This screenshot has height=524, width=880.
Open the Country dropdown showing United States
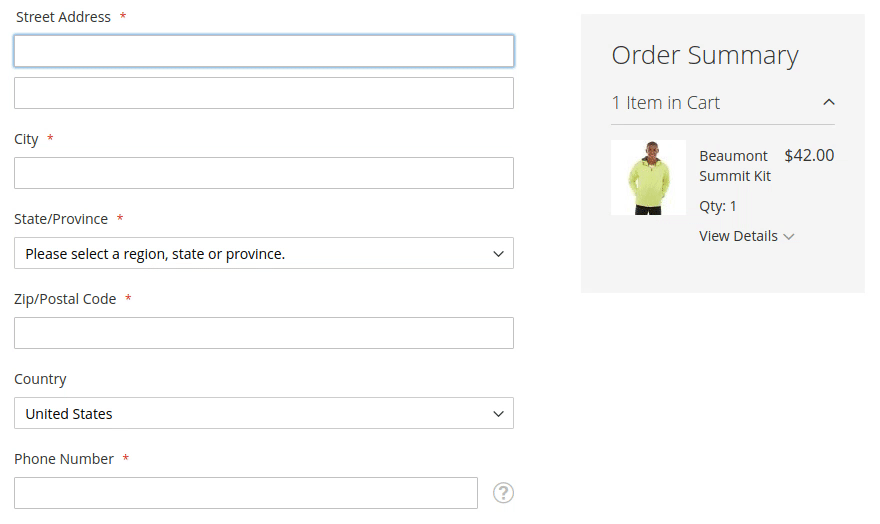click(x=264, y=414)
